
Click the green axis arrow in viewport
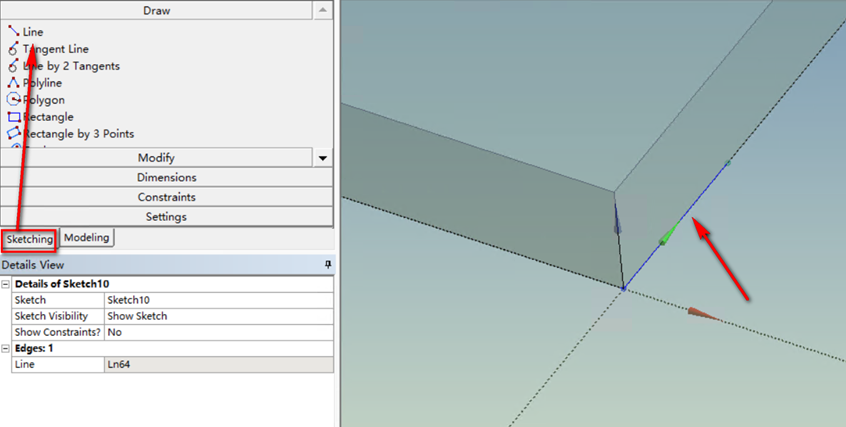(x=669, y=235)
